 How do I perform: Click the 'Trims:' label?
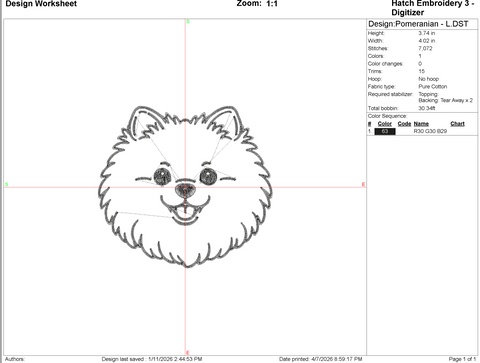click(x=375, y=71)
